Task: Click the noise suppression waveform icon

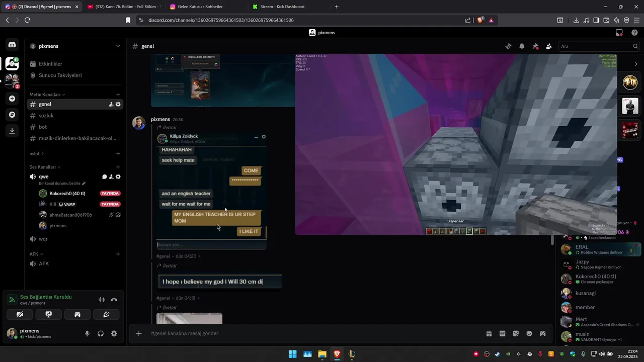Action: [x=102, y=300]
